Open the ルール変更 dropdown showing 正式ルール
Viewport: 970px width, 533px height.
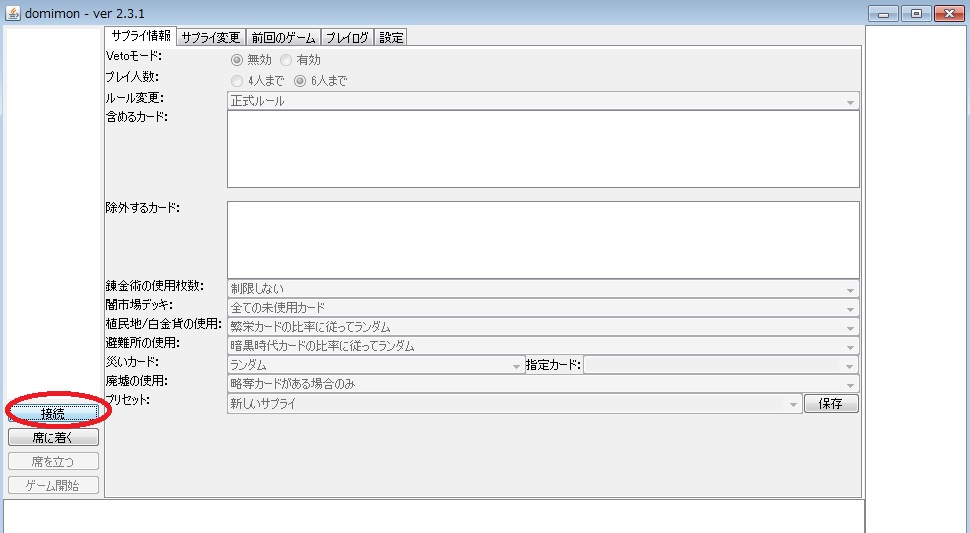coord(543,101)
